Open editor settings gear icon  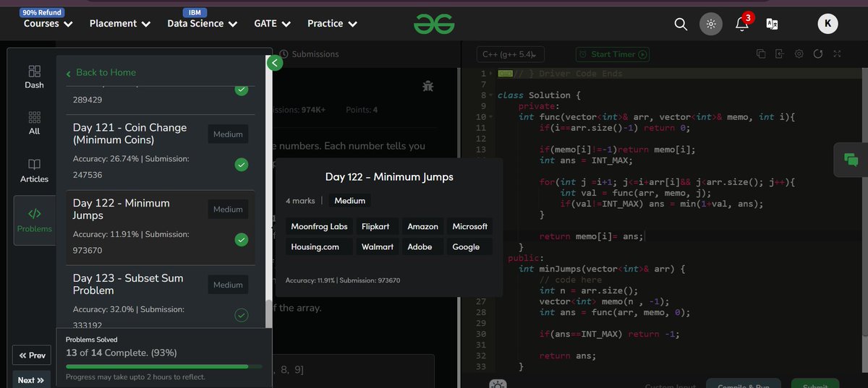pos(799,54)
